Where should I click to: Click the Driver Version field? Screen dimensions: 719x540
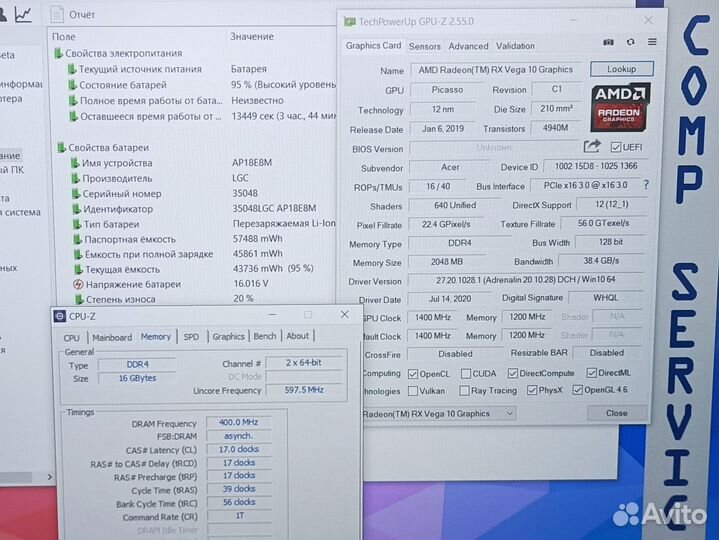(525, 280)
